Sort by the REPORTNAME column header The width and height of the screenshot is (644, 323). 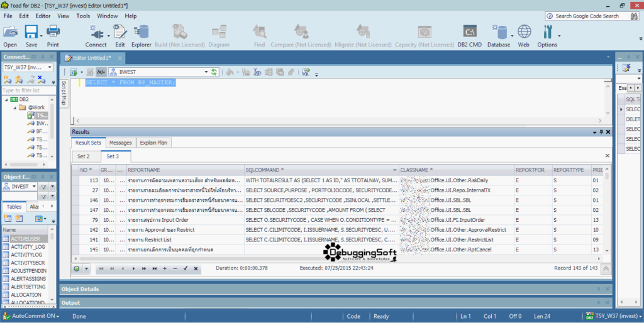(186, 170)
